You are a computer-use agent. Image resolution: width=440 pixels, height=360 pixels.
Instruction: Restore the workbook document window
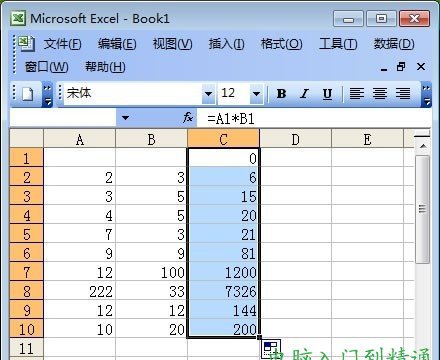401,67
